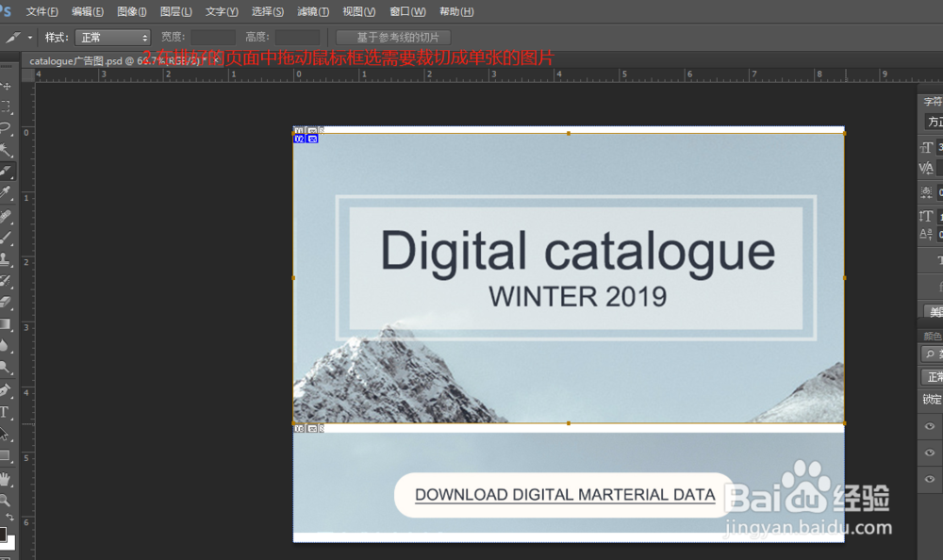The height and width of the screenshot is (560, 943).
Task: Click the 基于参考线的切片 button
Action: click(393, 38)
